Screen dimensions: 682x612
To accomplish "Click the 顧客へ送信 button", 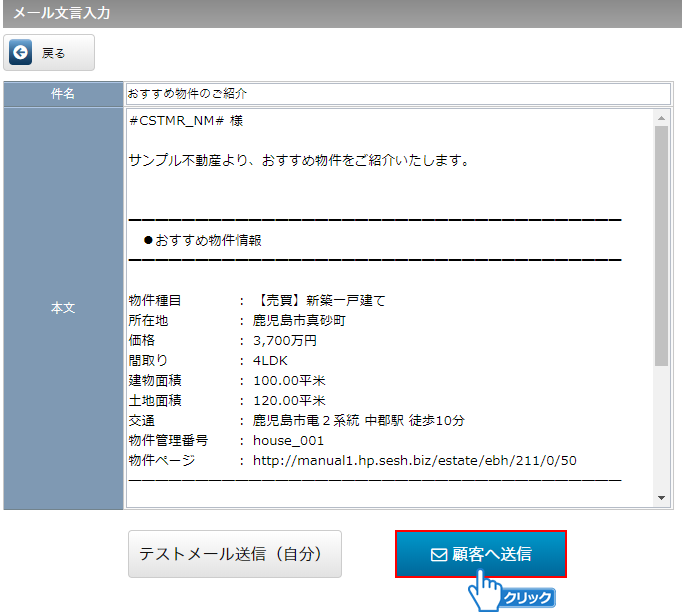I will [481, 554].
